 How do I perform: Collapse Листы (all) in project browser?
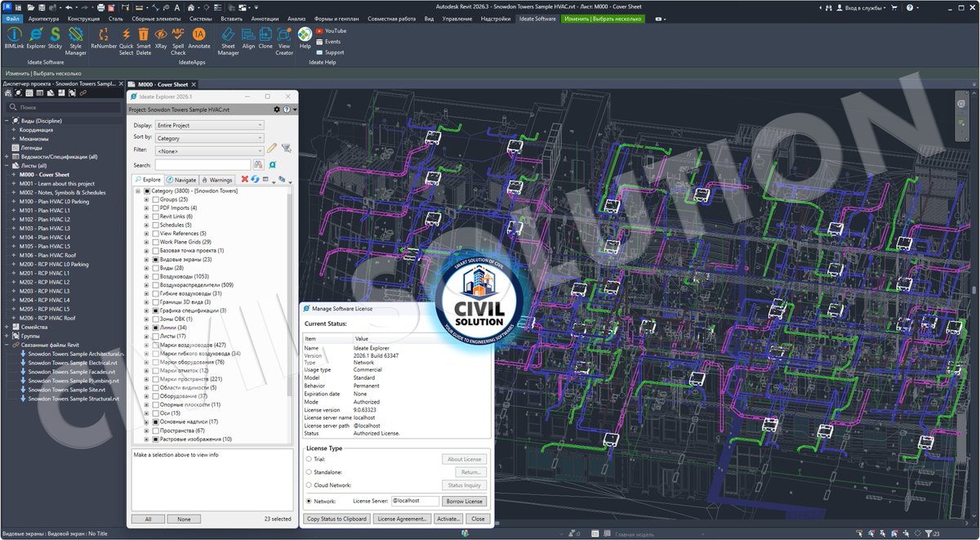[7, 165]
